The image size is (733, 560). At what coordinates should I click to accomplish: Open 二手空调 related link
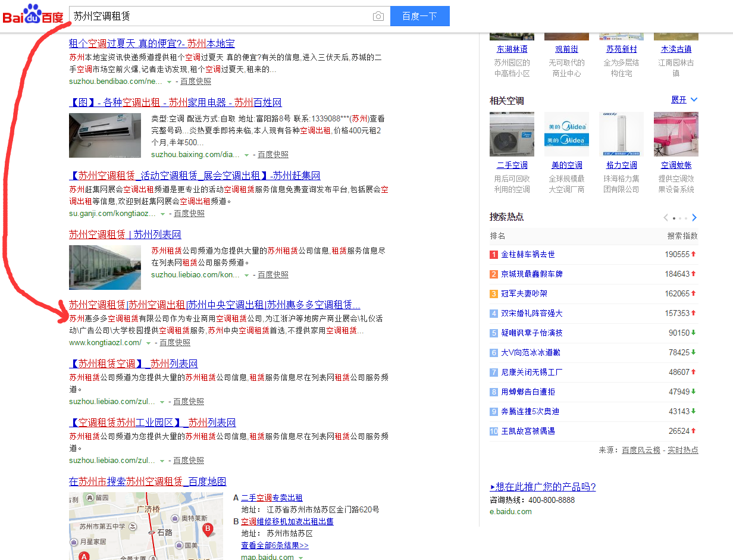[x=512, y=165]
